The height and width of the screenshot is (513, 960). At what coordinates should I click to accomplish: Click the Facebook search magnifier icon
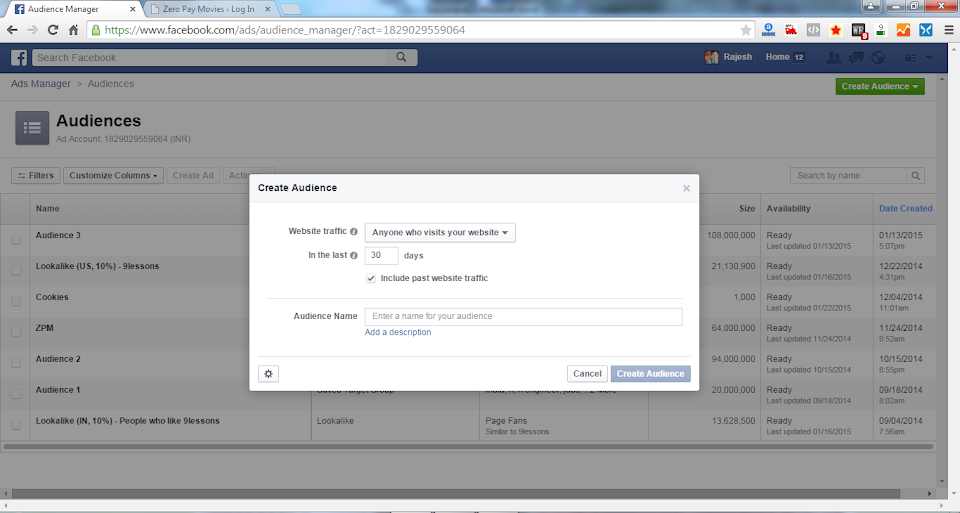pos(401,57)
